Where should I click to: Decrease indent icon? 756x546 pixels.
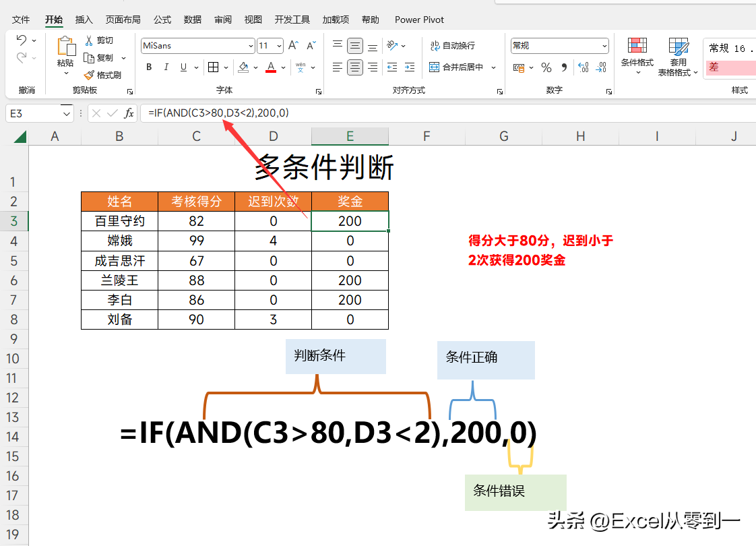pyautogui.click(x=392, y=67)
